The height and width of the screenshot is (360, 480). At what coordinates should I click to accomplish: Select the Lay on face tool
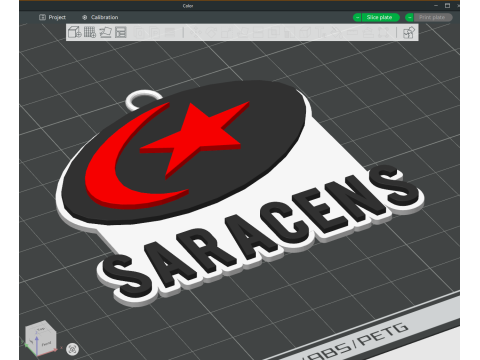(243, 33)
